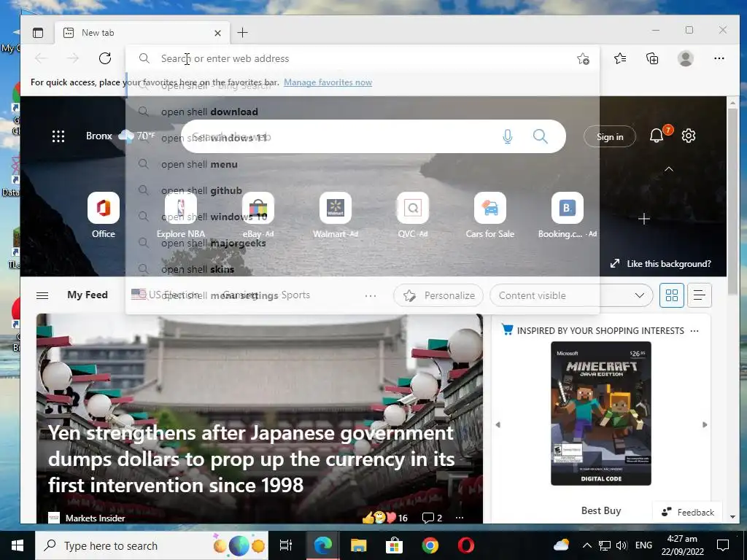The image size is (747, 560).
Task: Start voice search microphone
Action: (508, 136)
